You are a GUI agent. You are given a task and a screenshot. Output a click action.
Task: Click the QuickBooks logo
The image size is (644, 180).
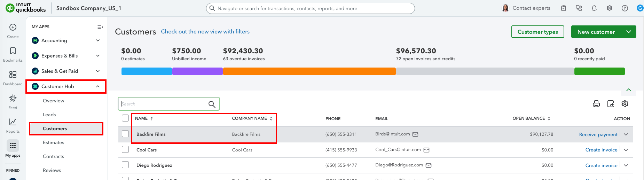(x=26, y=8)
